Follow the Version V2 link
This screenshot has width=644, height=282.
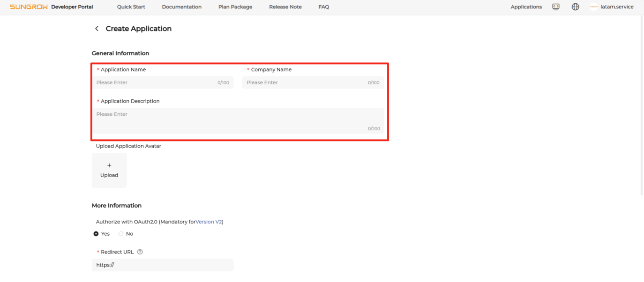point(209,222)
